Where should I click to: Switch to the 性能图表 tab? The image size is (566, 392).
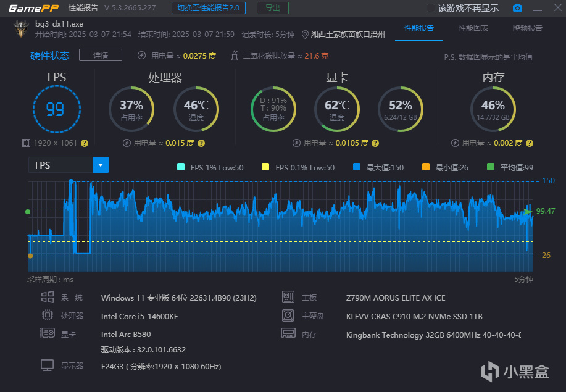(473, 28)
